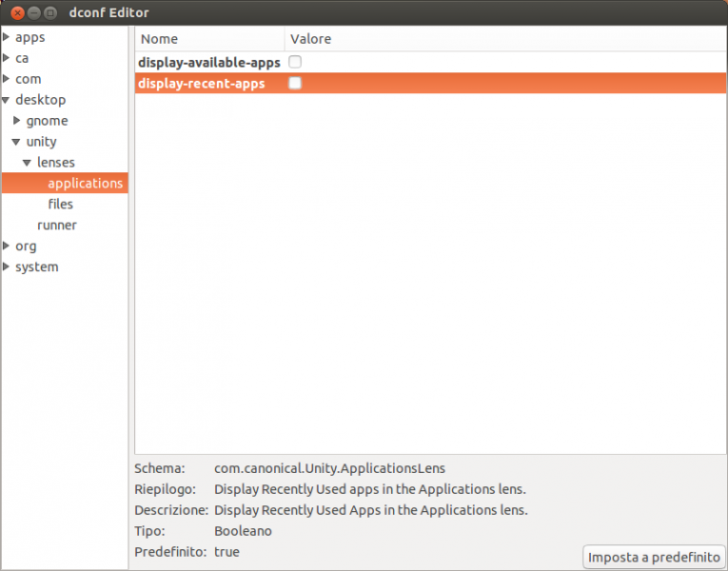Select the unity folder label
This screenshot has height=571, width=728.
coord(41,142)
